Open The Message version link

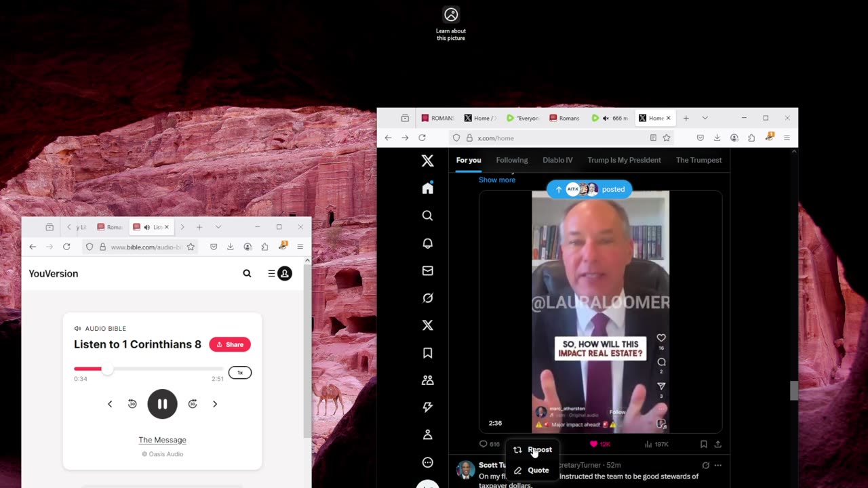tap(162, 440)
